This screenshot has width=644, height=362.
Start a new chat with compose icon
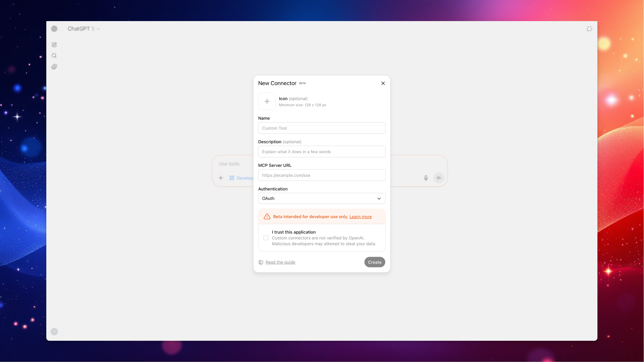coord(54,45)
